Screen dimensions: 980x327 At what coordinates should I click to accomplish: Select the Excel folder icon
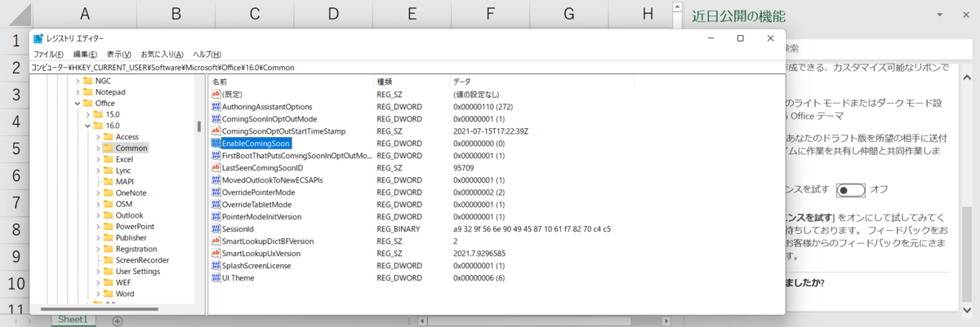[109, 160]
